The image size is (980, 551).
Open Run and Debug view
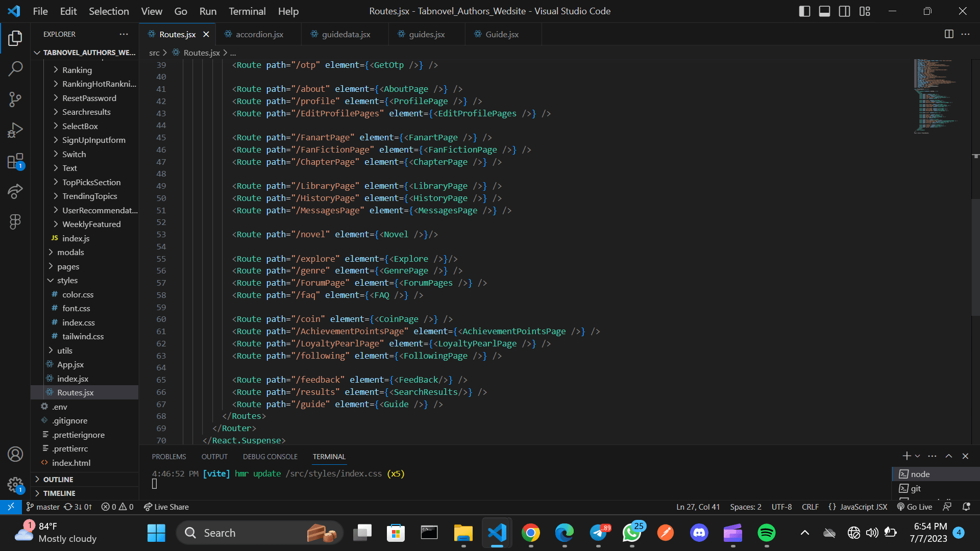point(15,130)
